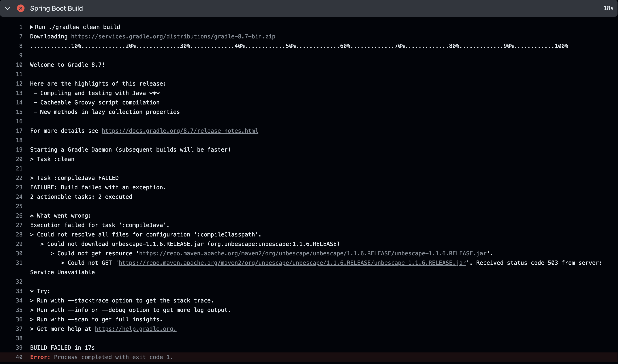Click the 18s step duration label
This screenshot has width=618, height=364.
tap(608, 8)
